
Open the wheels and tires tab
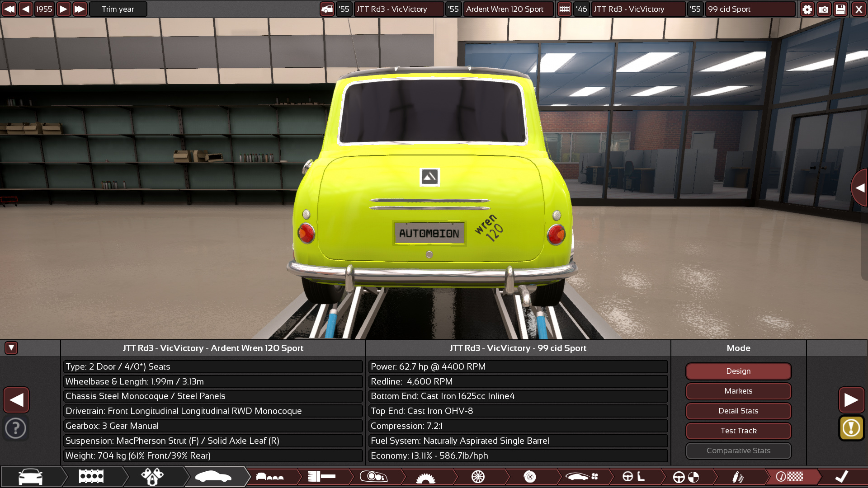tap(478, 477)
